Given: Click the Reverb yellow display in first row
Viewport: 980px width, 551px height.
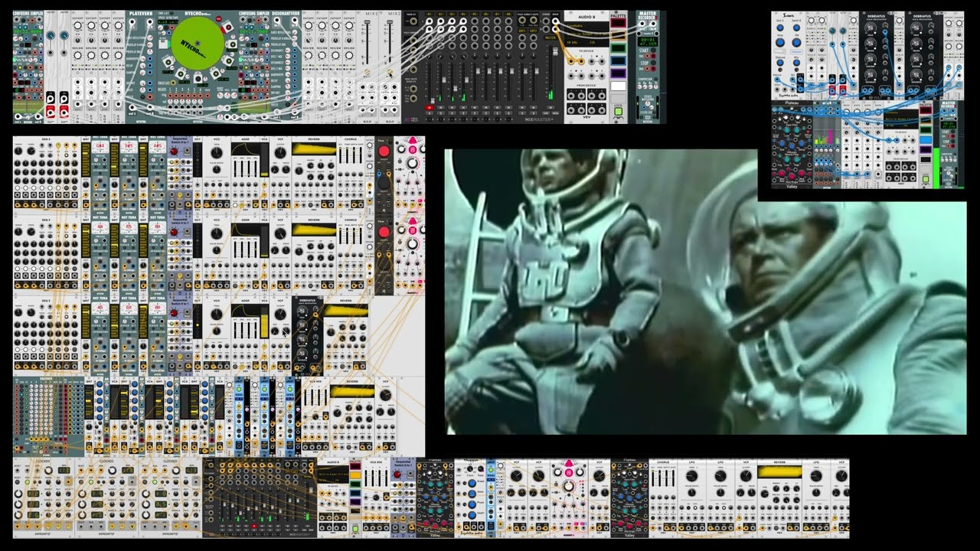Looking at the screenshot, I should (314, 148).
